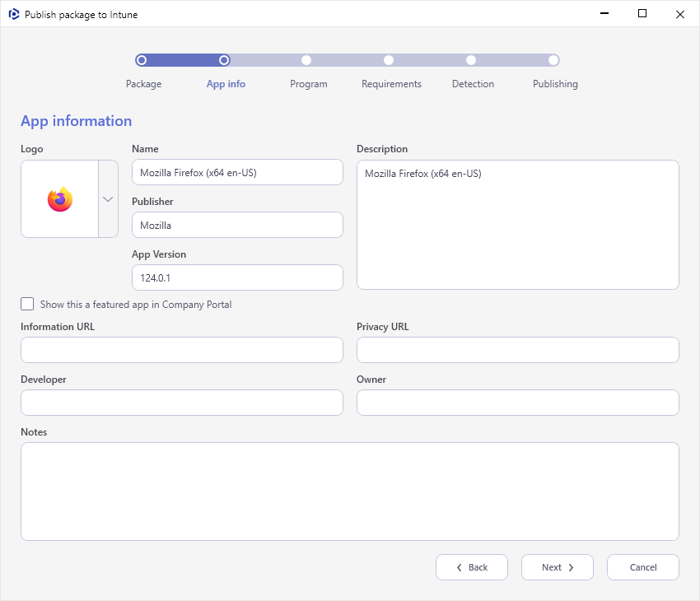
Task: Click the Publish package to Intune title text
Action: coord(82,15)
